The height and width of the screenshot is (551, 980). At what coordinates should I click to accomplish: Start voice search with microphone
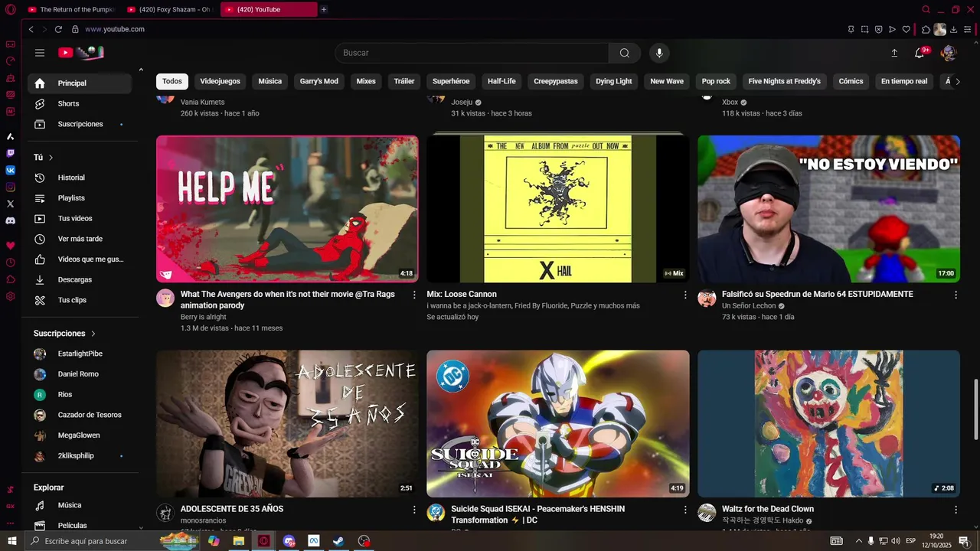click(x=659, y=53)
